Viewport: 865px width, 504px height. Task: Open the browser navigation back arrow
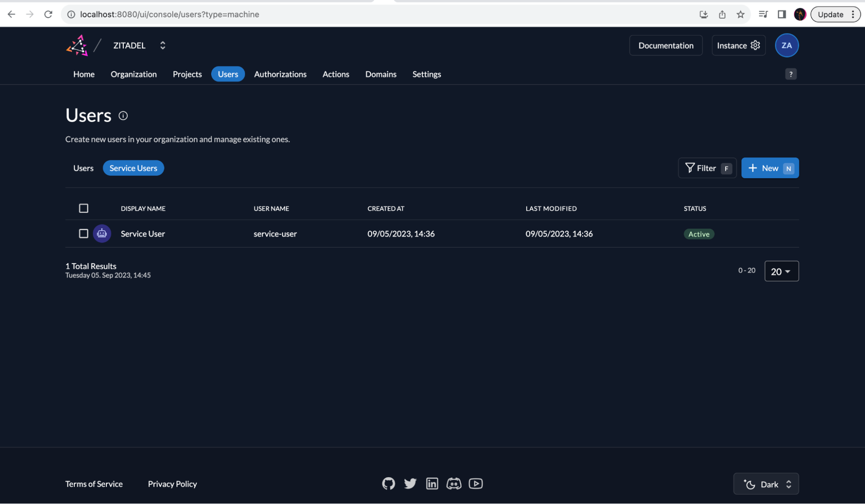(x=11, y=14)
